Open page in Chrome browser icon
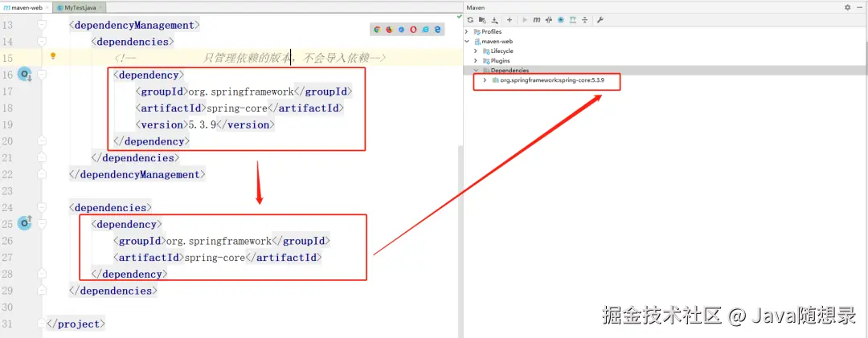The height and width of the screenshot is (338, 868). click(x=377, y=30)
